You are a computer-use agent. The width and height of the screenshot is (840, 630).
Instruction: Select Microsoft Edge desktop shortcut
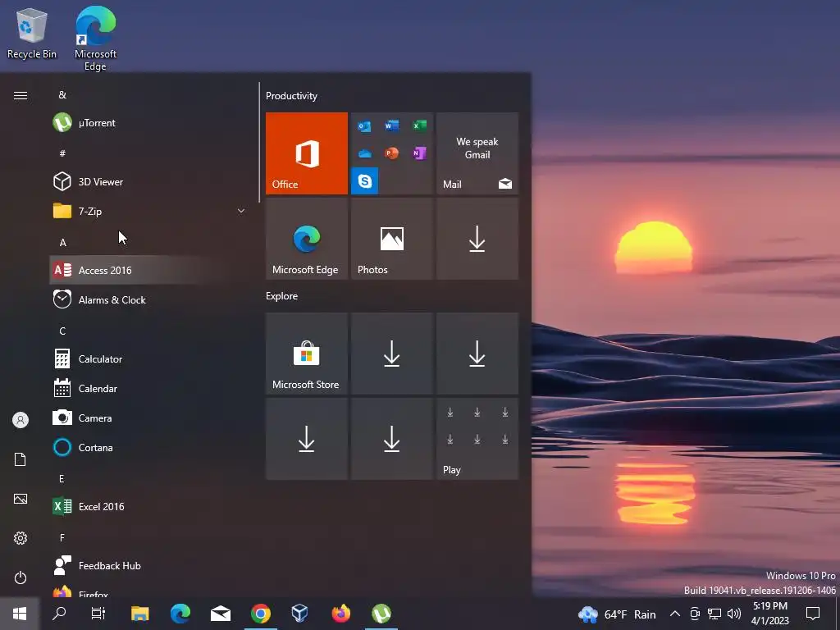point(95,39)
